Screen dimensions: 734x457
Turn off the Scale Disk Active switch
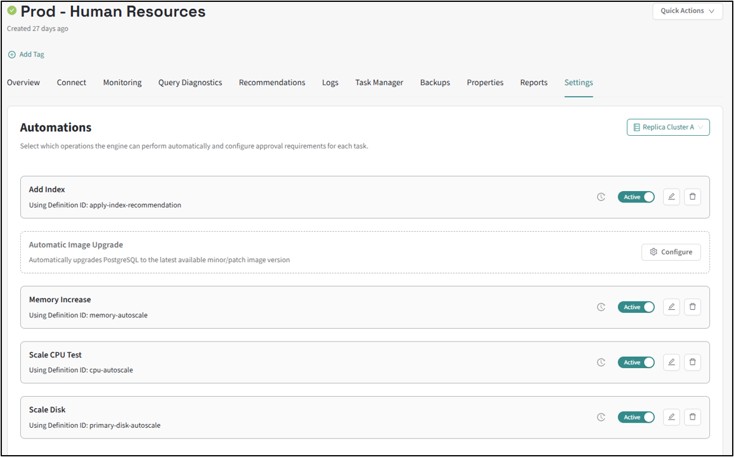pos(636,417)
